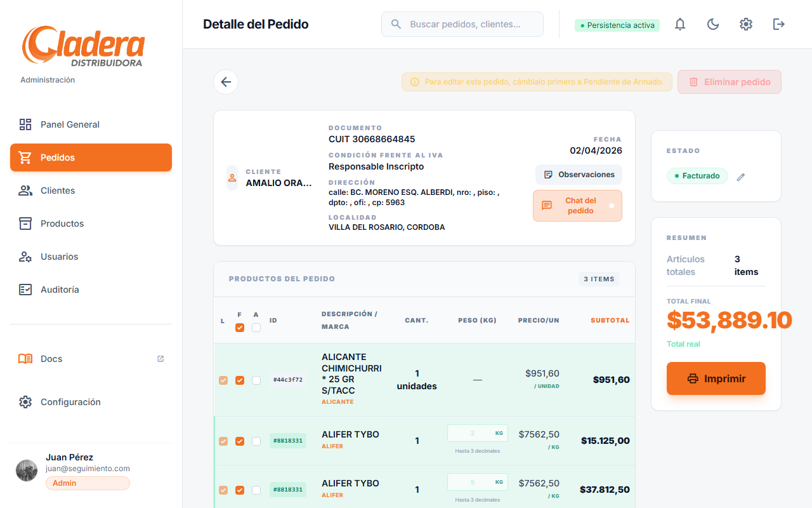Open Docs with the external link icon
Image resolution: width=812 pixels, height=508 pixels.
[160, 359]
